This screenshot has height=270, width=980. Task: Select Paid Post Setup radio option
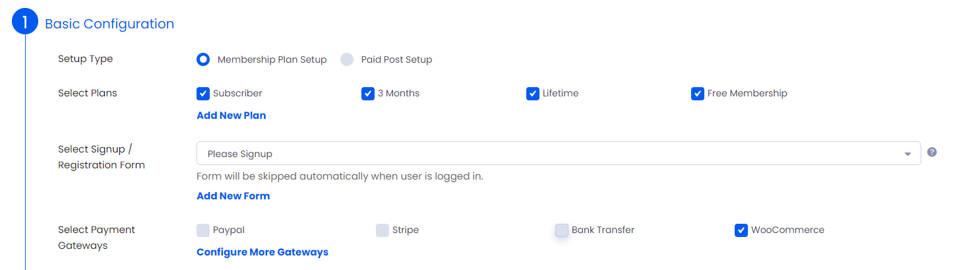click(347, 59)
